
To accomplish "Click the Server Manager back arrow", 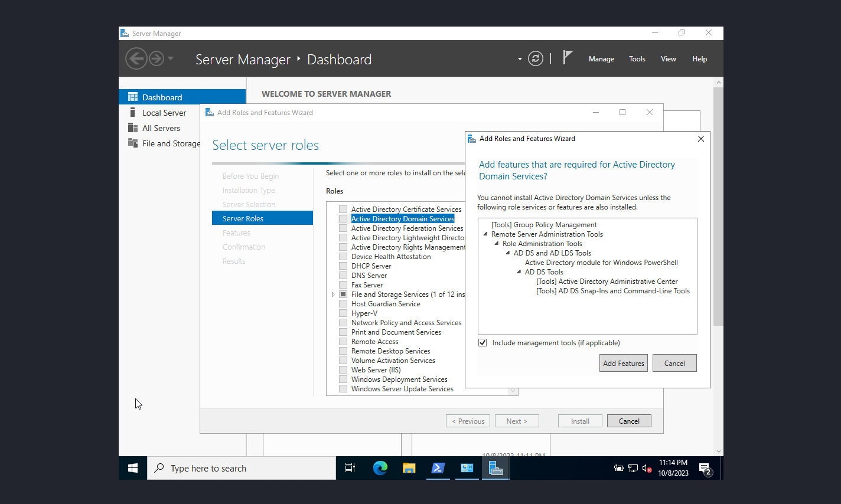I will pos(136,58).
